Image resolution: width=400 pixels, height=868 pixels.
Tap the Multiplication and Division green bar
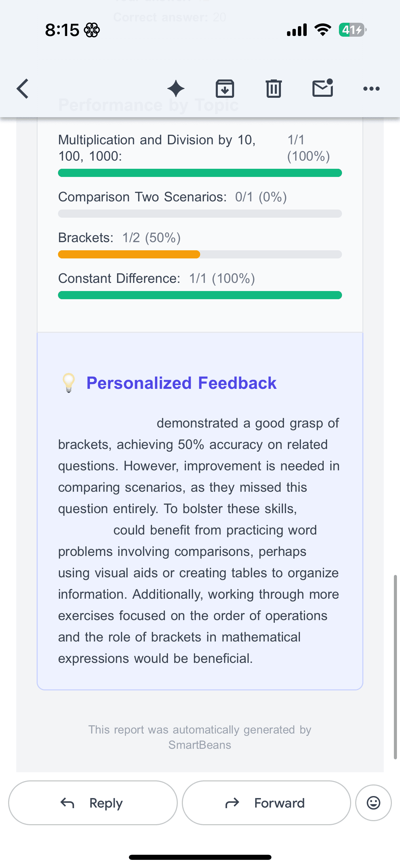click(x=200, y=173)
